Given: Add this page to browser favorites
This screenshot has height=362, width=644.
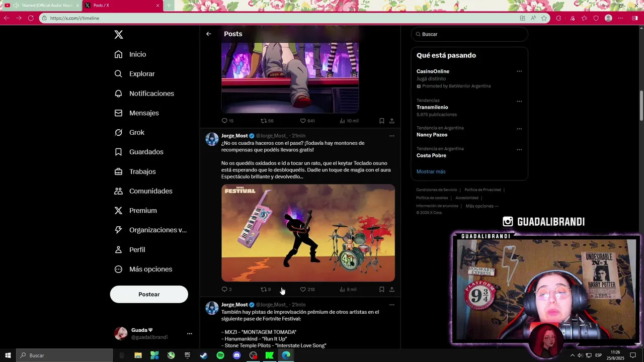Looking at the screenshot, I should tap(544, 18).
